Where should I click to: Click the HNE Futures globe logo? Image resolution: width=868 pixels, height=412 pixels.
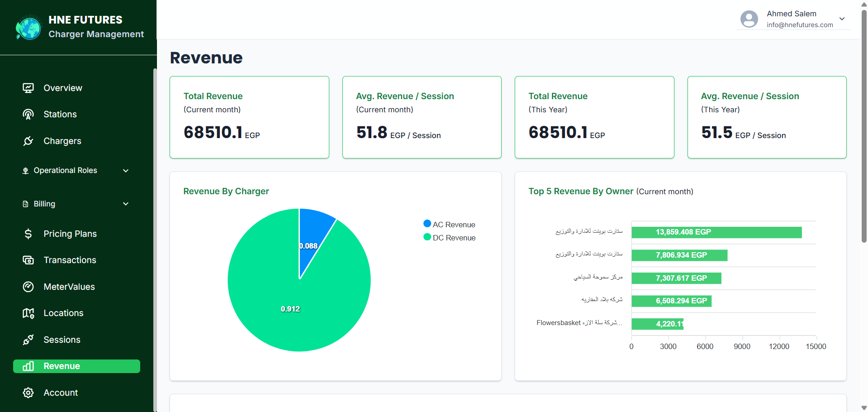29,27
